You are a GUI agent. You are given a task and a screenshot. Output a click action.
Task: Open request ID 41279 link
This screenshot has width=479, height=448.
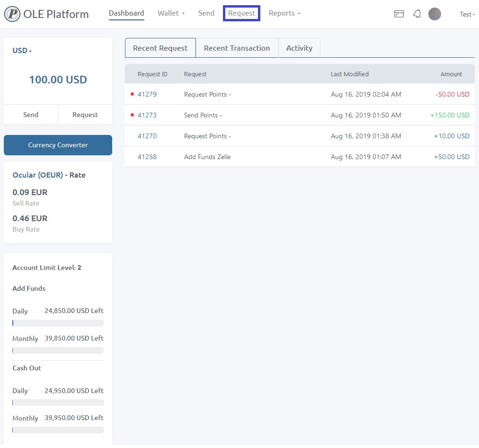(147, 94)
